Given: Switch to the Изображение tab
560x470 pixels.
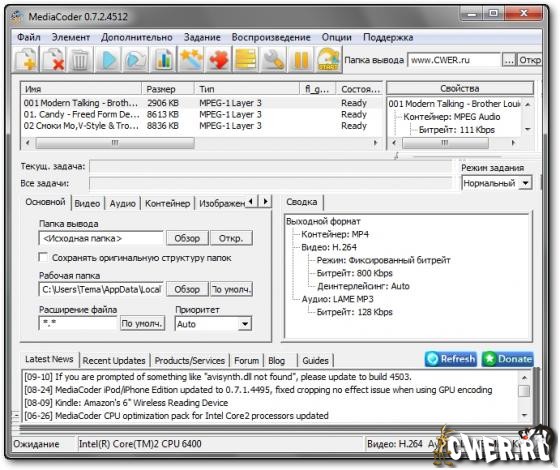Looking at the screenshot, I should [221, 204].
